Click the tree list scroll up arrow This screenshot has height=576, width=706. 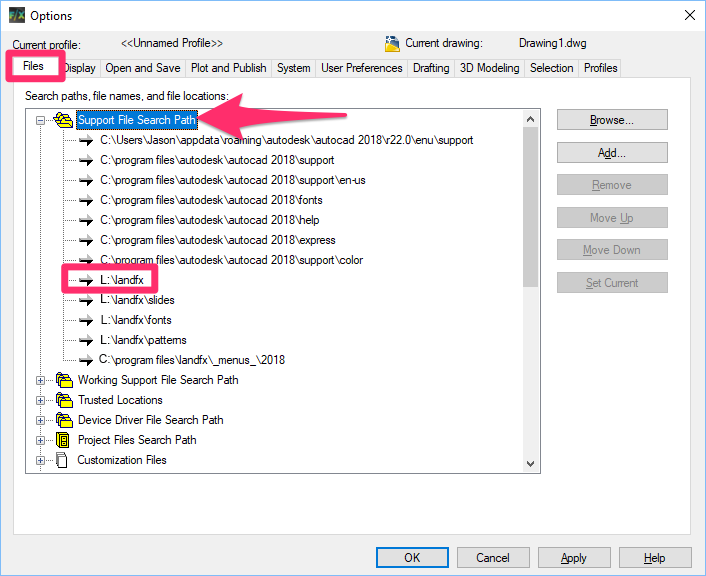coord(530,119)
